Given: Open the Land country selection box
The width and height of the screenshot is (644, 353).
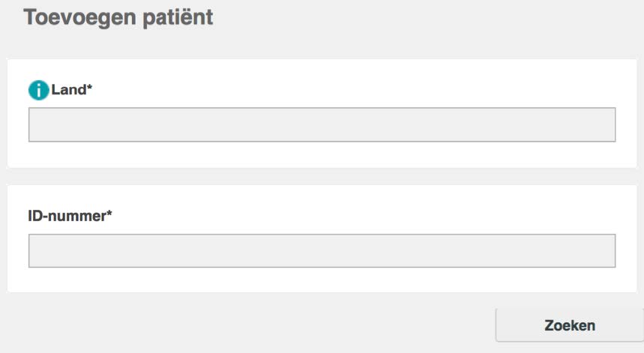Looking at the screenshot, I should (322, 124).
